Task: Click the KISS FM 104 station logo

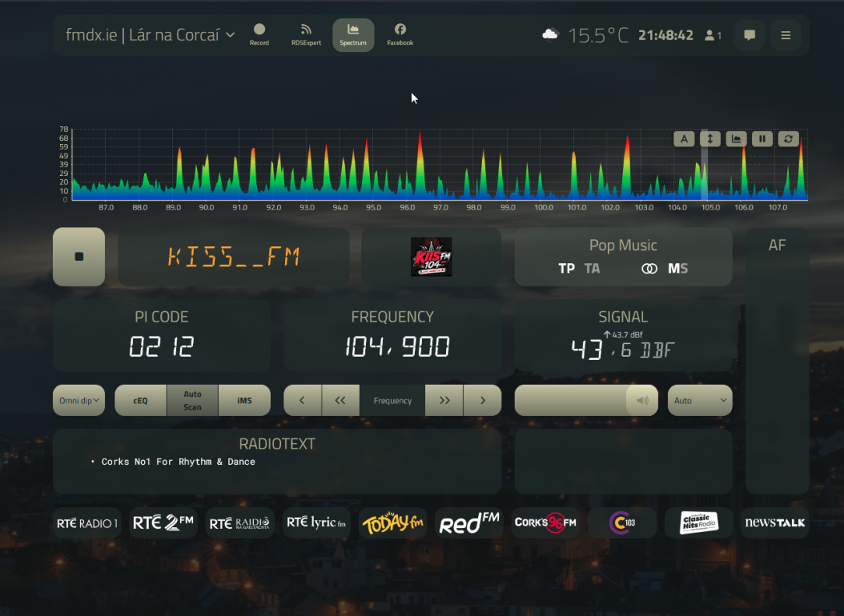Action: point(431,257)
